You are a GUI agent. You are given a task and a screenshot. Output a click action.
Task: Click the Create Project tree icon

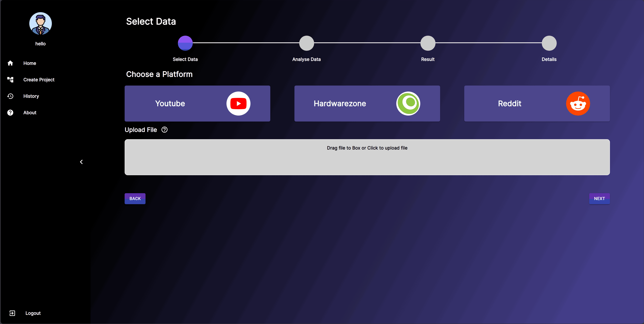pos(10,80)
